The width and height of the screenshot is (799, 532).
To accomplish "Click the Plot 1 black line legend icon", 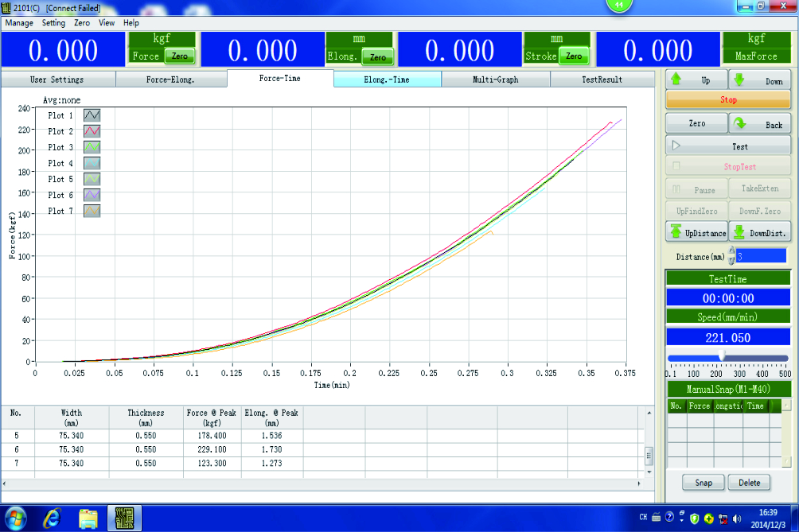I will 92,115.
